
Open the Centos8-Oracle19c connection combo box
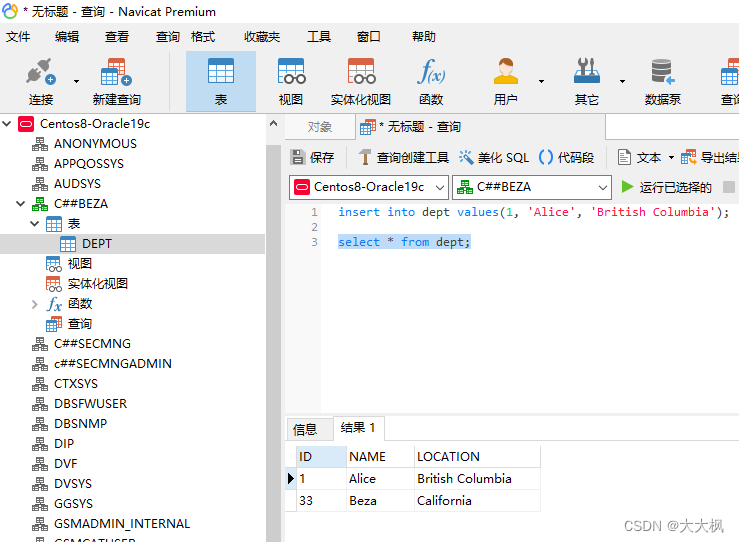[x=369, y=187]
